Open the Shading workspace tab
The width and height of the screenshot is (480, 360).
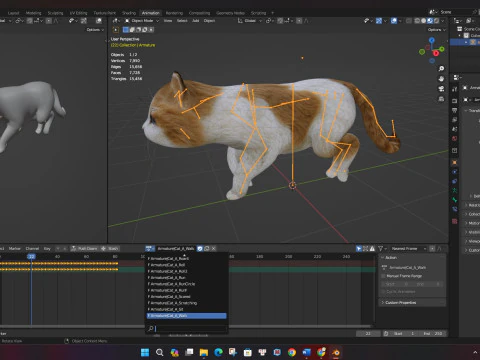[129, 13]
